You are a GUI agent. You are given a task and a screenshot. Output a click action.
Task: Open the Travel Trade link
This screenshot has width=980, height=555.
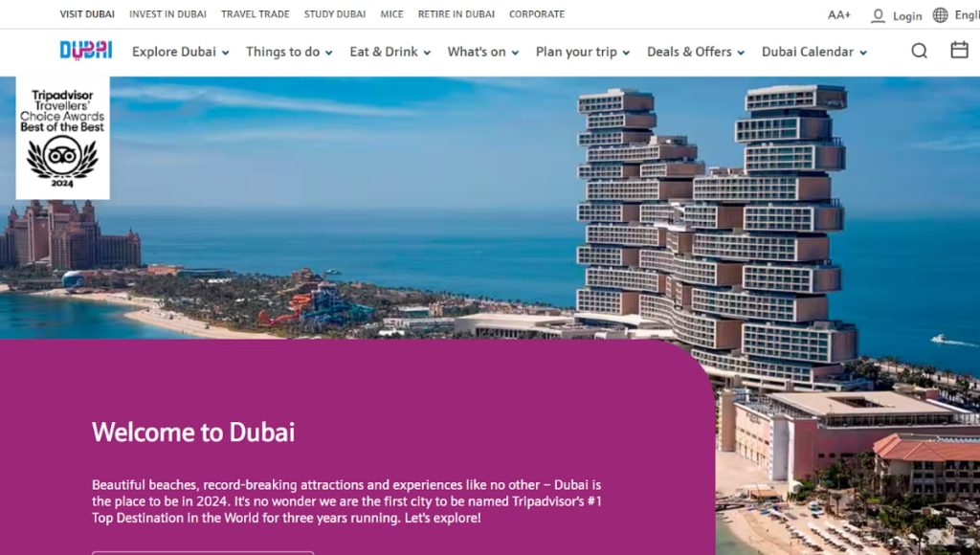tap(255, 13)
